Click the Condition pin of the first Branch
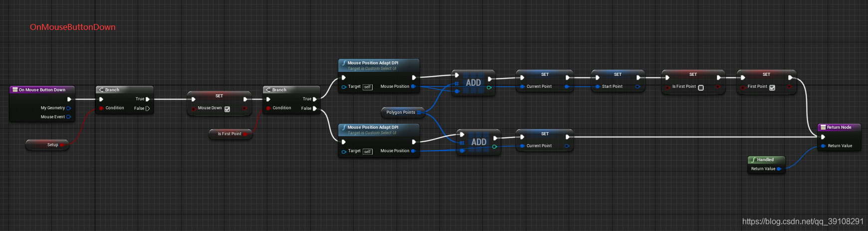Viewport: 868px width, 231px height. 101,108
